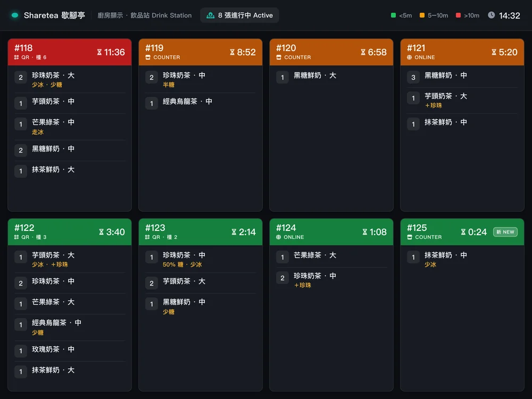Select 黑糖鮮奶 · 中 item in order #121
Screen dimensions: 532x399
(462, 77)
